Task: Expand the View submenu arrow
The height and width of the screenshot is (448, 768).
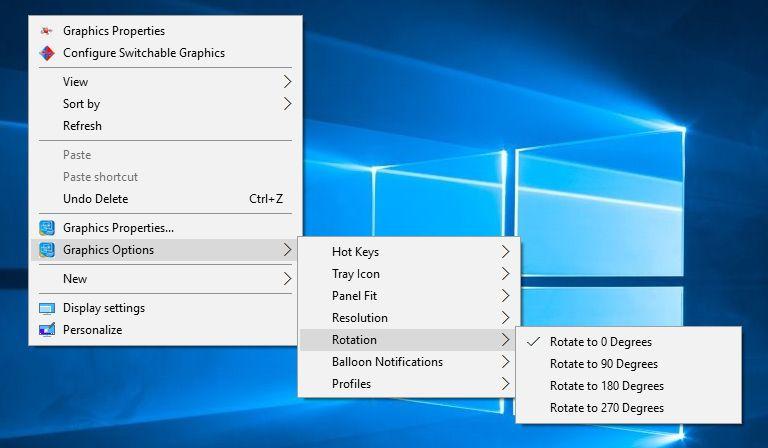Action: [288, 82]
